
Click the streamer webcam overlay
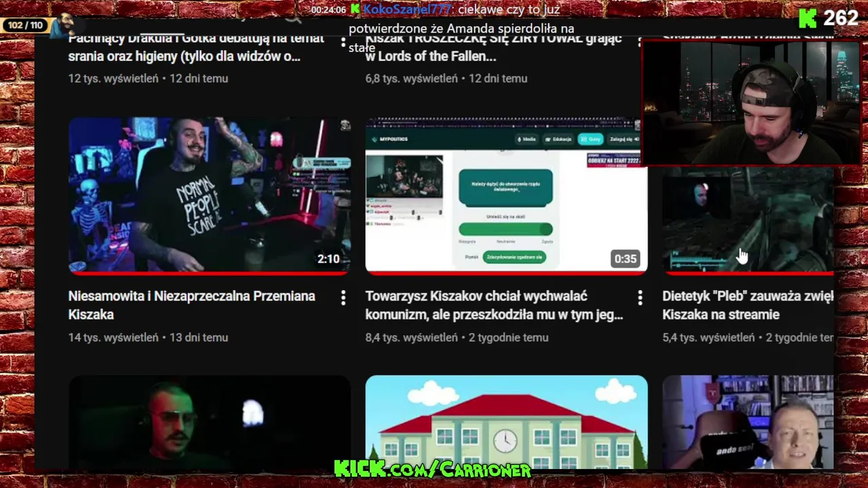click(751, 102)
